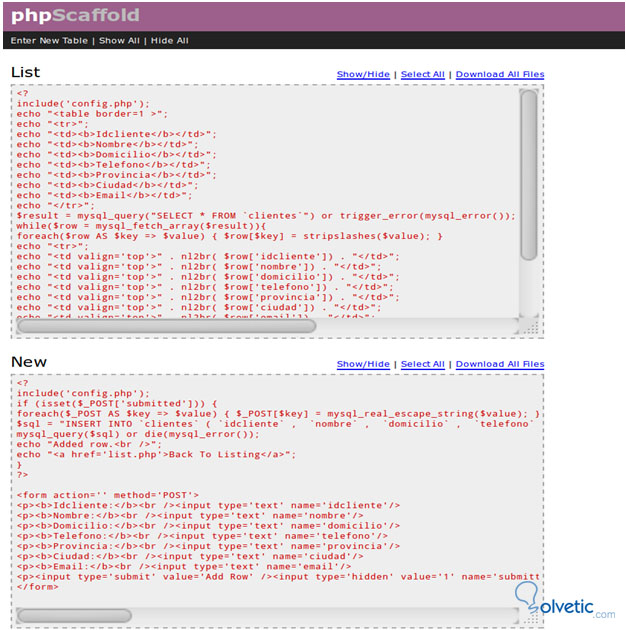Click the Provincia header echo line in List
This screenshot has height=630, width=626.
pos(116,175)
